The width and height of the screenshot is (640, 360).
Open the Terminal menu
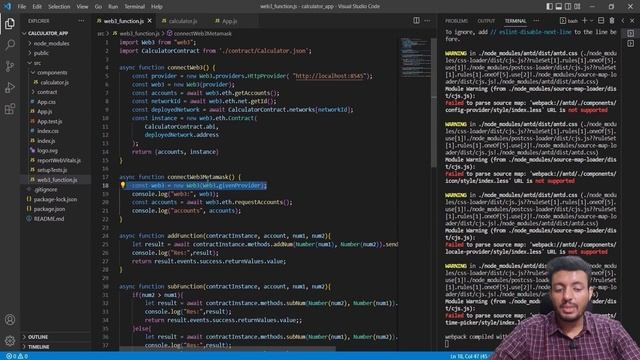coord(134,7)
